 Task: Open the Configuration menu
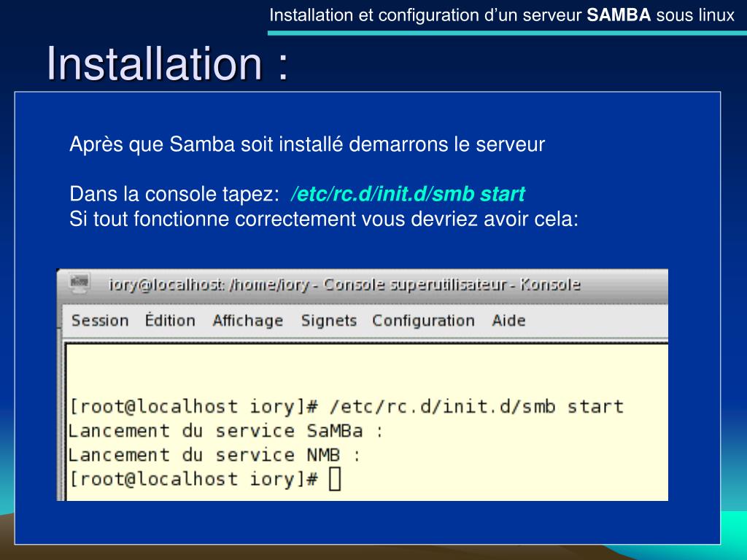pyautogui.click(x=424, y=321)
